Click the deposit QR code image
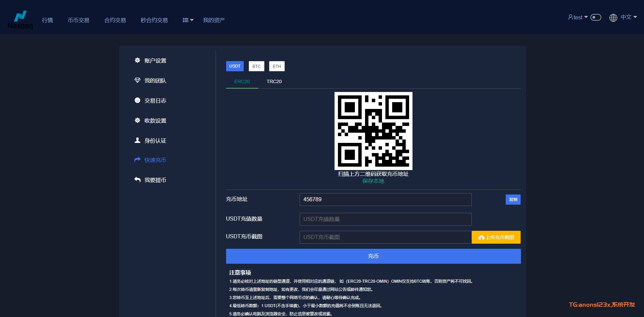Screen dimensions: 644x317 (374, 131)
